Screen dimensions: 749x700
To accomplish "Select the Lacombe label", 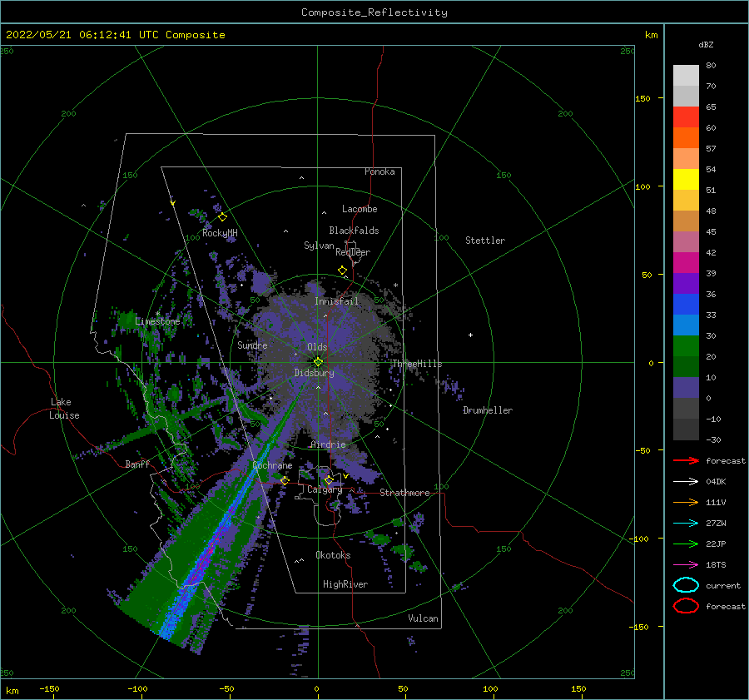I will [x=360, y=209].
